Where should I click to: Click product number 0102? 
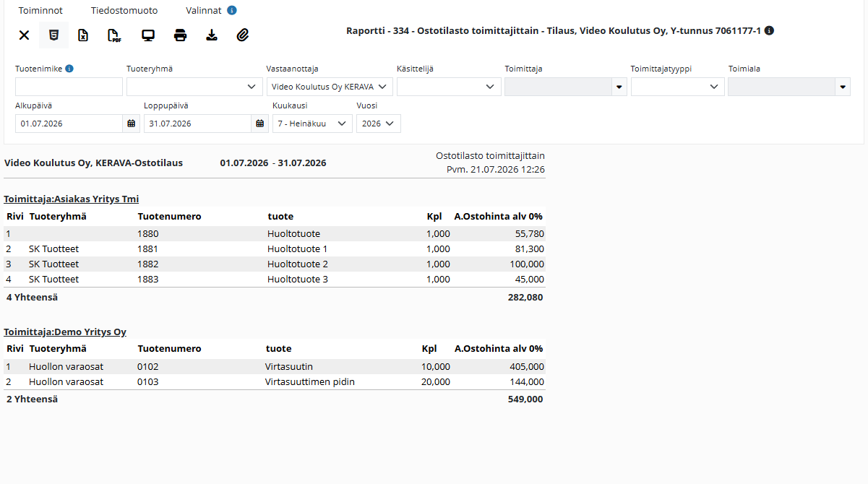[x=147, y=367]
